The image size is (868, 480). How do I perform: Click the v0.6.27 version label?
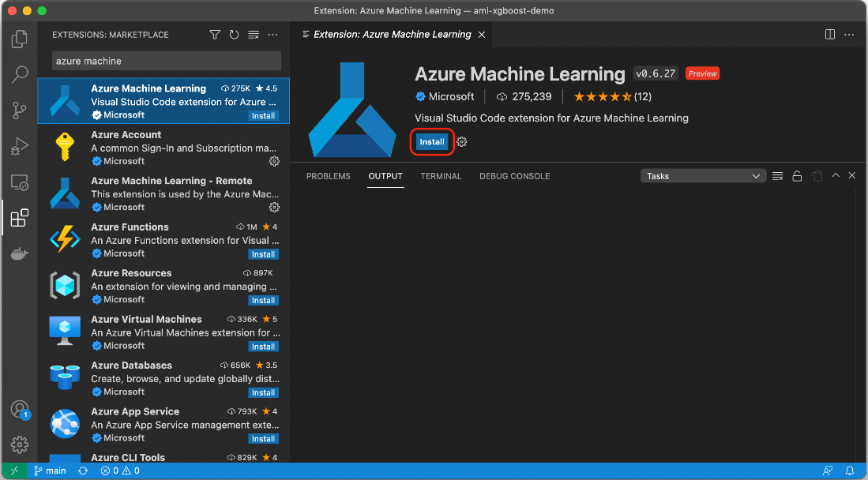(656, 73)
